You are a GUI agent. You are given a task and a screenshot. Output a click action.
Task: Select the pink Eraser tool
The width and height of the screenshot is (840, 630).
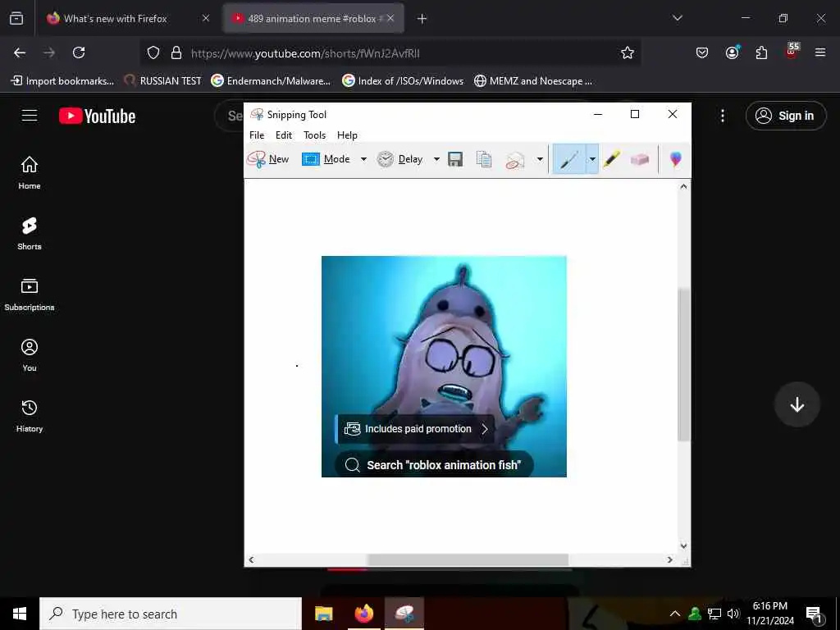click(x=640, y=159)
